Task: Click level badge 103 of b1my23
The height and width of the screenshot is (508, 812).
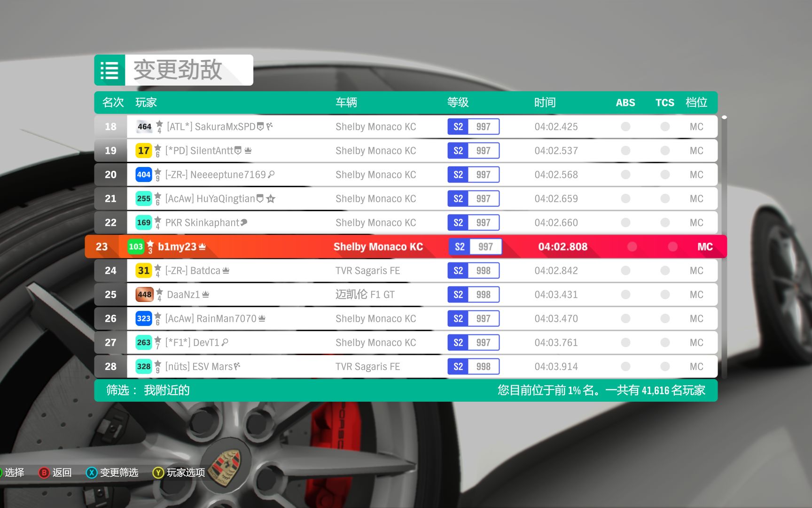Action: 136,246
